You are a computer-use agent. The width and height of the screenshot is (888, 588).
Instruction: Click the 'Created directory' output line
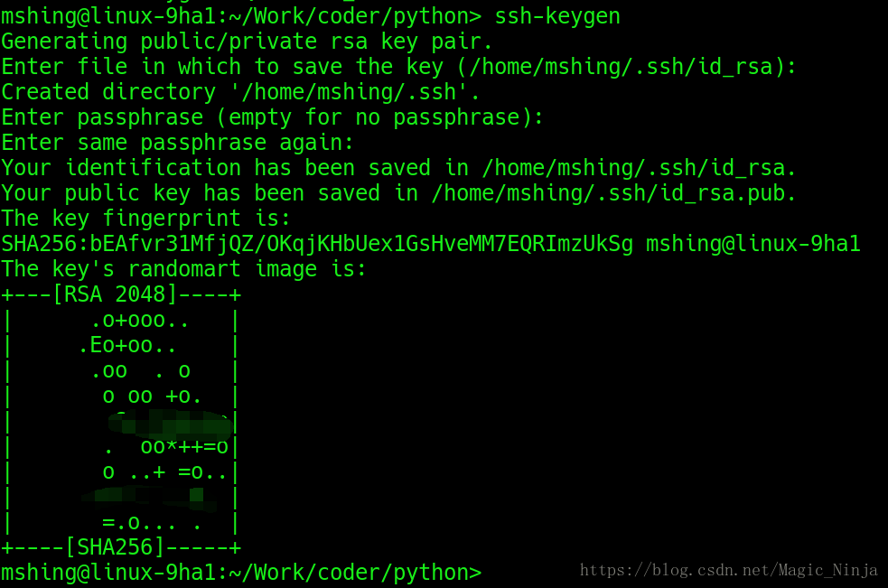tap(240, 92)
